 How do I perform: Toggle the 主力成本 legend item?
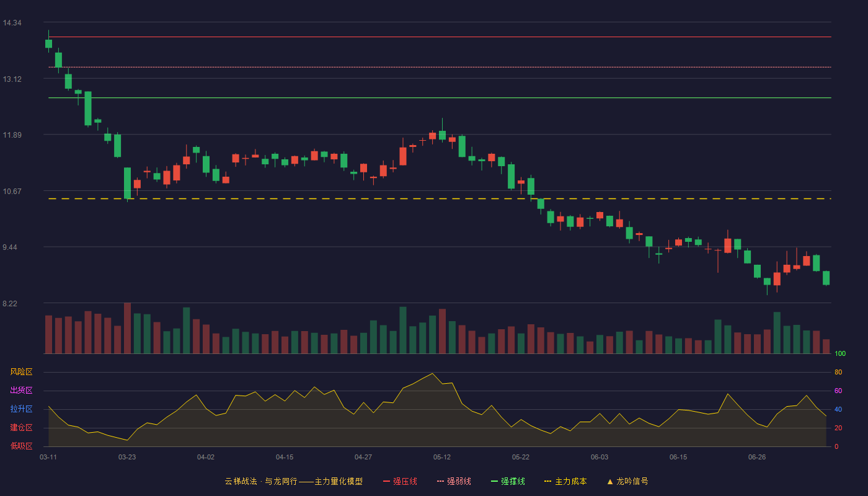tap(565, 481)
